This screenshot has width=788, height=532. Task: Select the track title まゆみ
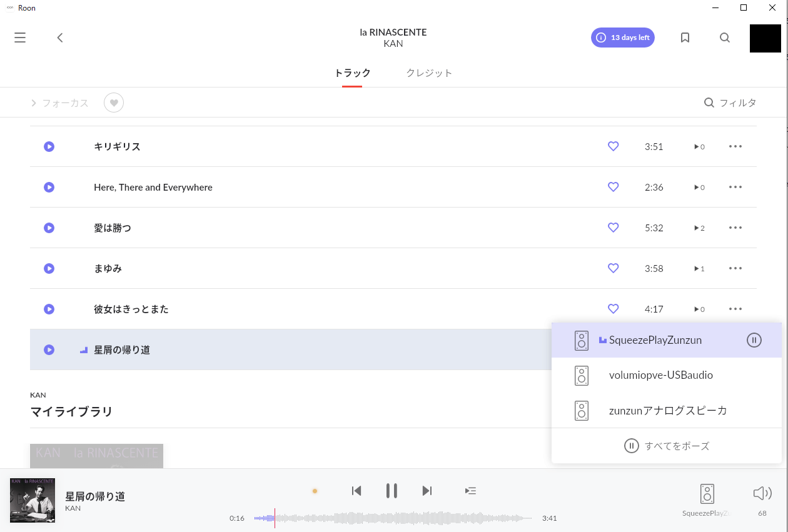pyautogui.click(x=108, y=269)
